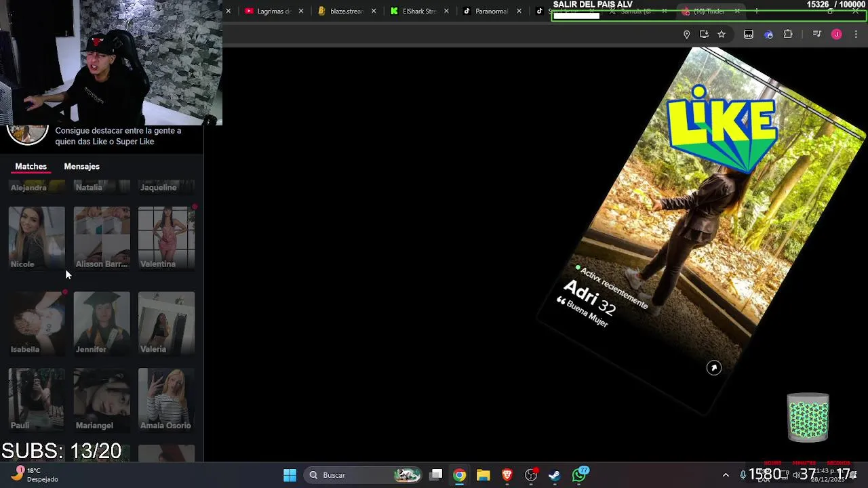This screenshot has height=488, width=868.
Task: Open the Windows Start menu
Action: tap(290, 475)
